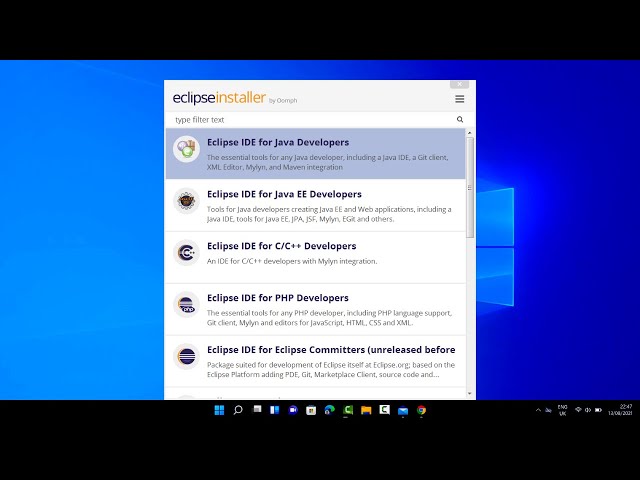Click the Java Developers description text
Viewport: 640px width, 480px height.
tap(327, 162)
